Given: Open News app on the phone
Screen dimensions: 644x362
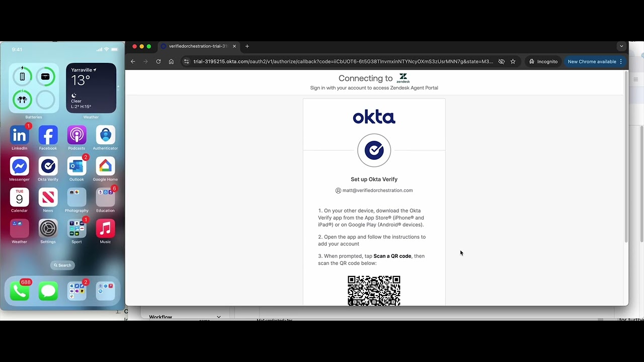Looking at the screenshot, I should point(48,198).
